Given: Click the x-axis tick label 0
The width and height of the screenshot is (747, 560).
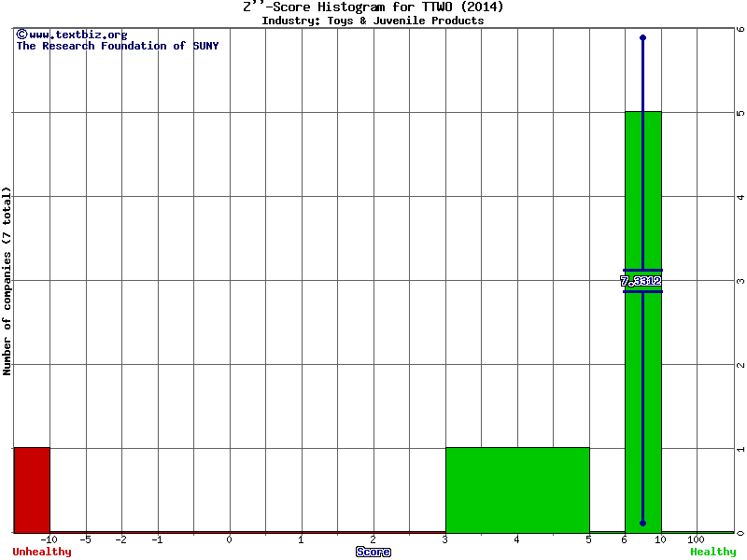Looking at the screenshot, I should [x=230, y=539].
